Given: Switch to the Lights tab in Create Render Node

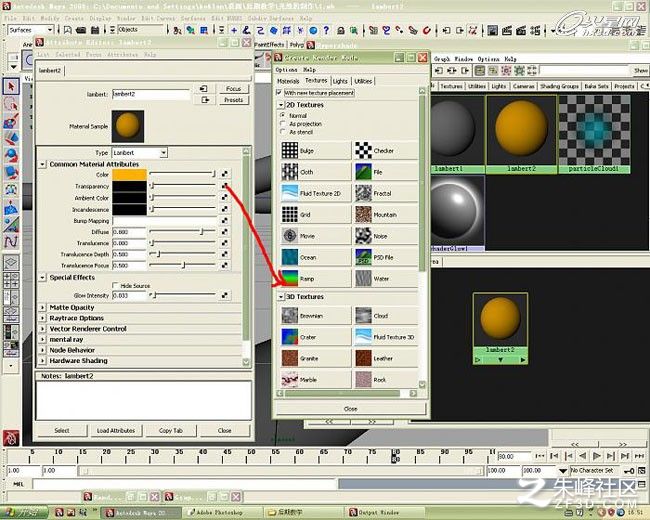Looking at the screenshot, I should 340,81.
